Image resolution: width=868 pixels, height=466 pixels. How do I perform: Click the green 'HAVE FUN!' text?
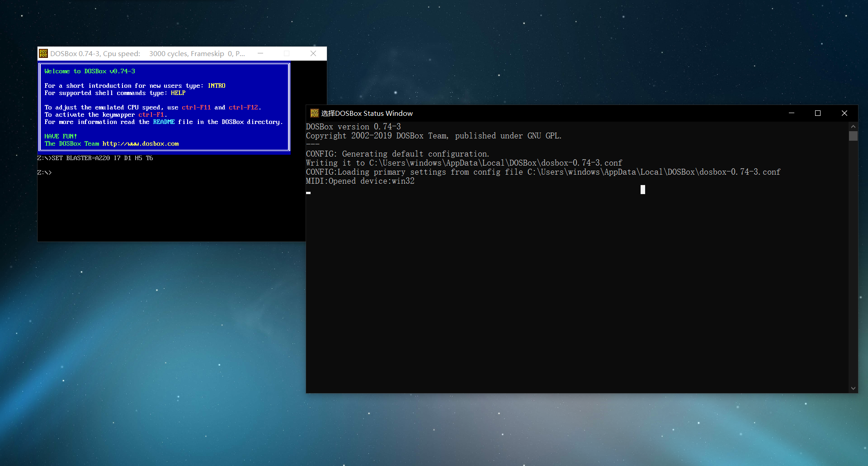pos(61,136)
